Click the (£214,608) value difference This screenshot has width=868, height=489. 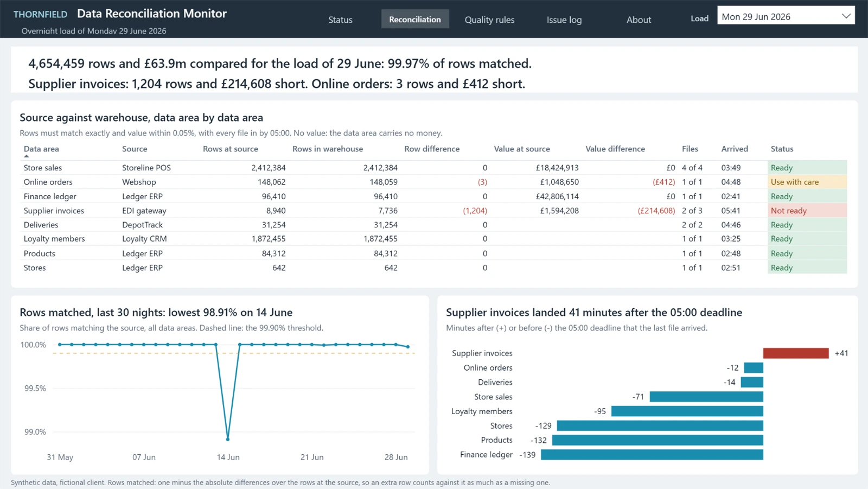[656, 211]
